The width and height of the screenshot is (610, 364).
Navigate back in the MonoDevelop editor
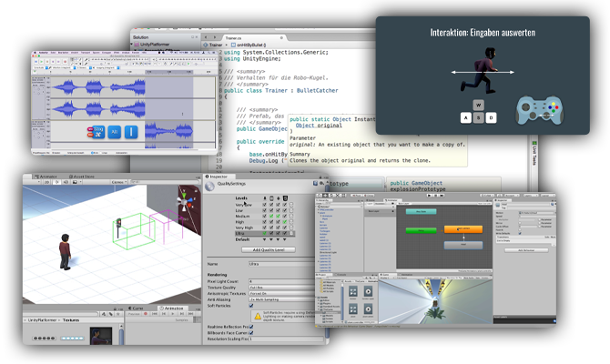[x=206, y=37]
